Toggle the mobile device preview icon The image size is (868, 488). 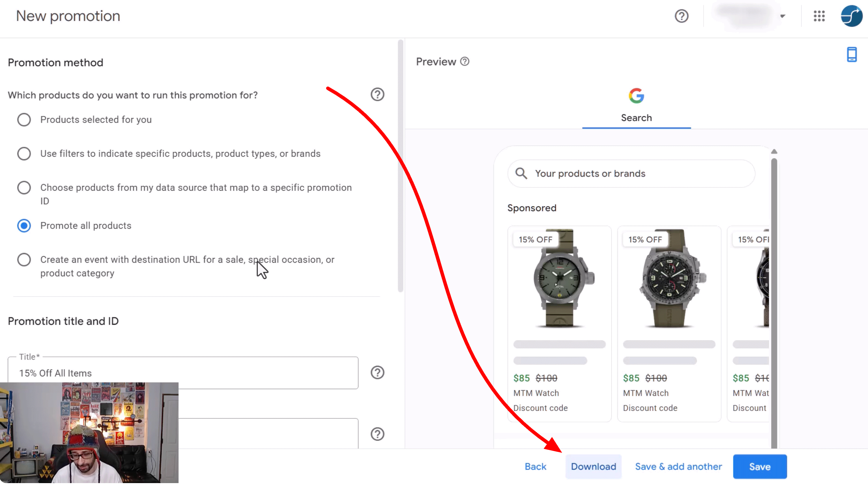(x=852, y=54)
